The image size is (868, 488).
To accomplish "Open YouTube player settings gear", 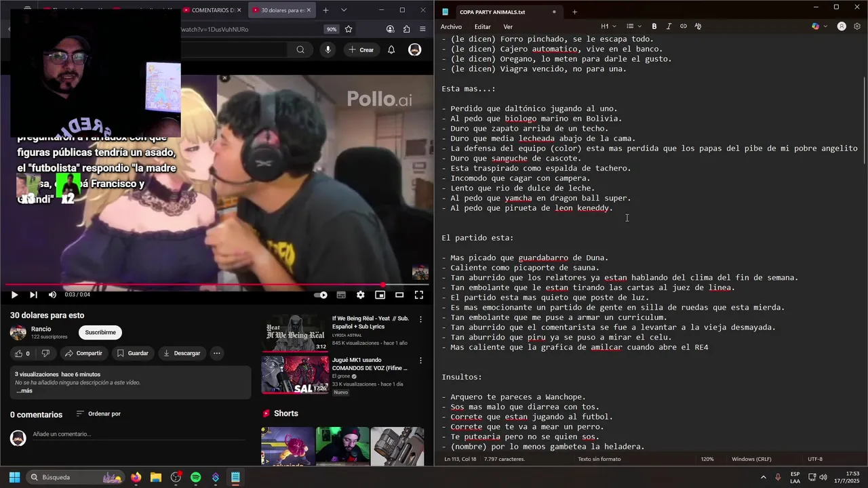I will tap(360, 295).
